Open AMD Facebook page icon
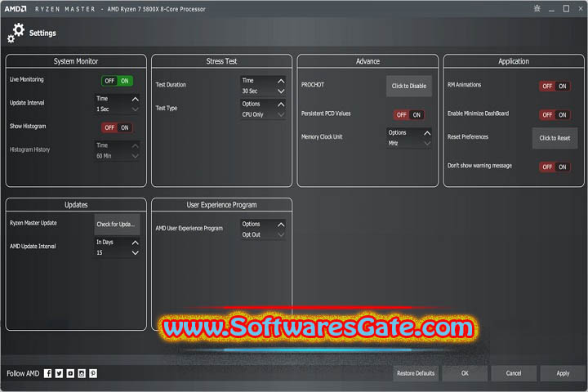 [47, 373]
